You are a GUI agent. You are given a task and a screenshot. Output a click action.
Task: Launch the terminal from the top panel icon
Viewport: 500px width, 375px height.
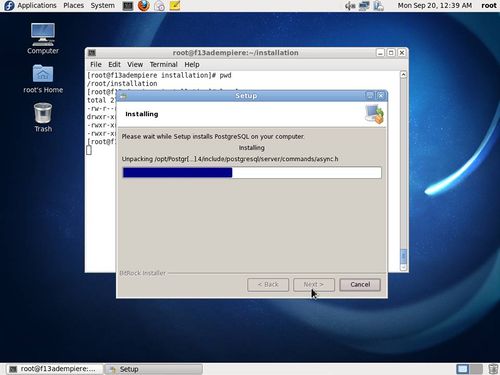(128, 6)
